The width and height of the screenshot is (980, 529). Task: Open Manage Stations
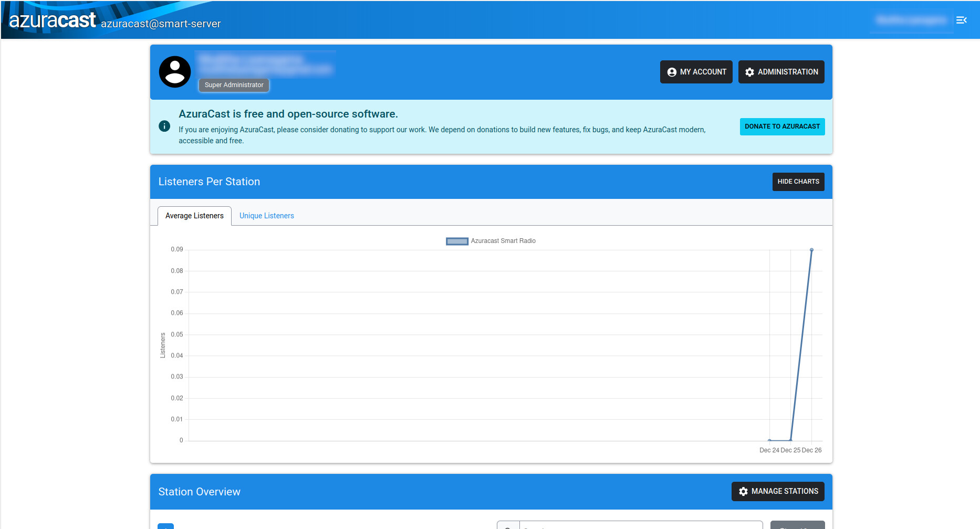[778, 491]
